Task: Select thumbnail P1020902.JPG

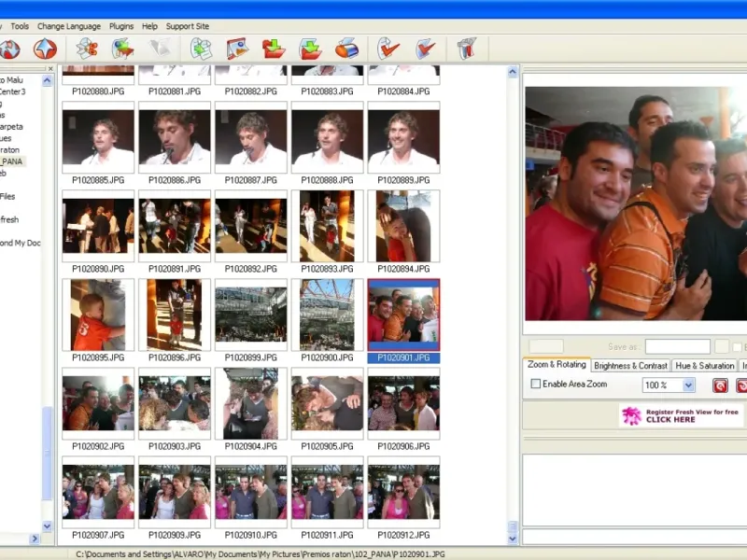Action: (x=98, y=403)
